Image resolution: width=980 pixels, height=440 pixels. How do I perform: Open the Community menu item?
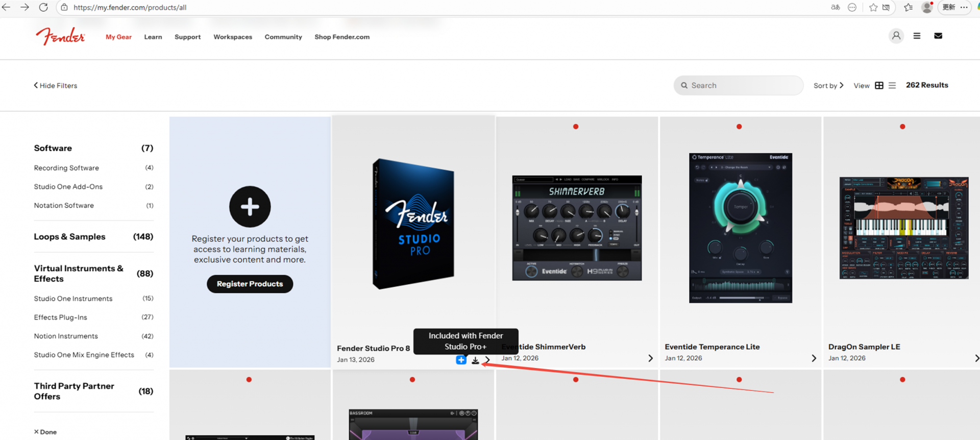pyautogui.click(x=283, y=37)
